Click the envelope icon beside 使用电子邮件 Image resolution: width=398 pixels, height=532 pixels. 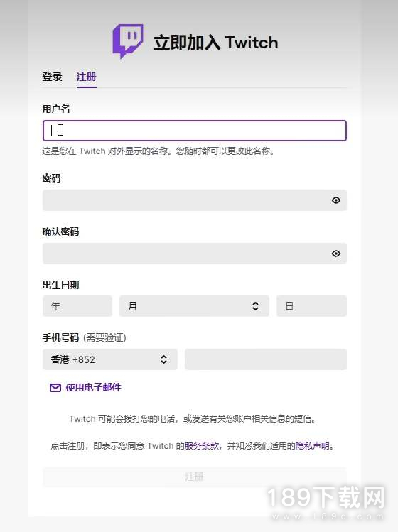(55, 388)
